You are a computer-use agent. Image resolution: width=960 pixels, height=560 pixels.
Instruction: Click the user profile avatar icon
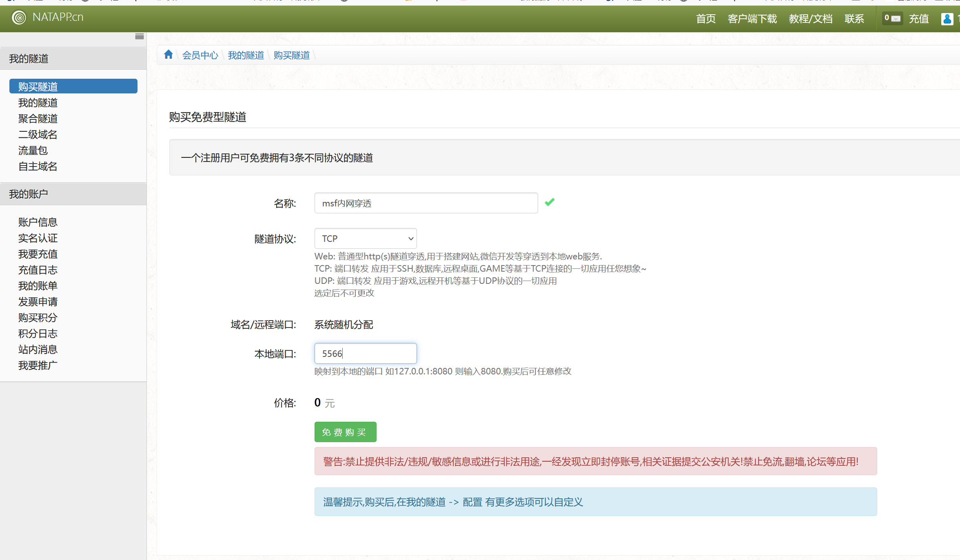947,19
